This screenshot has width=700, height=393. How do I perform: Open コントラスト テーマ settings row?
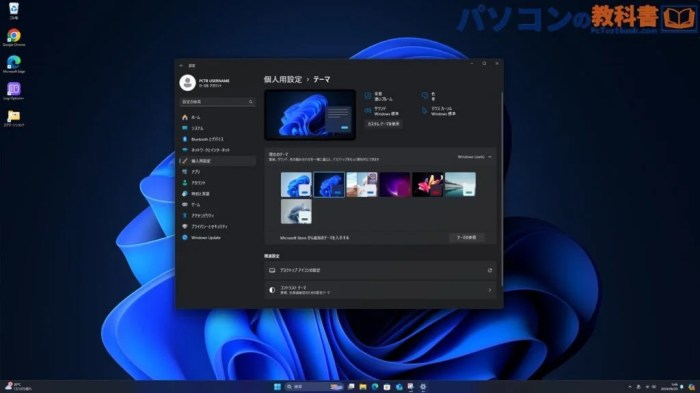pyautogui.click(x=380, y=290)
